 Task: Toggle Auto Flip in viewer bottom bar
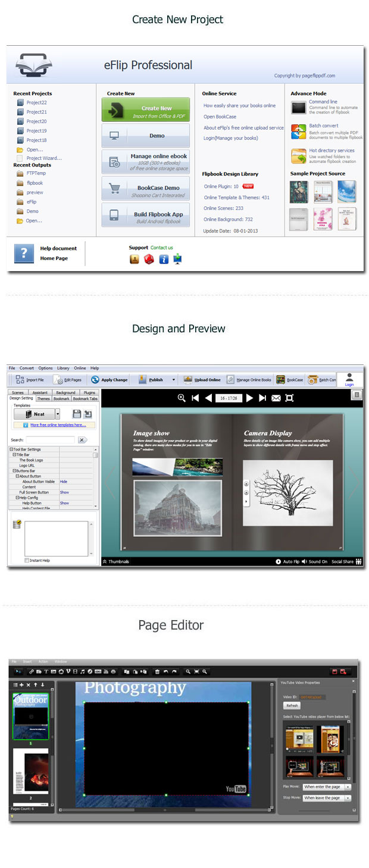click(287, 561)
